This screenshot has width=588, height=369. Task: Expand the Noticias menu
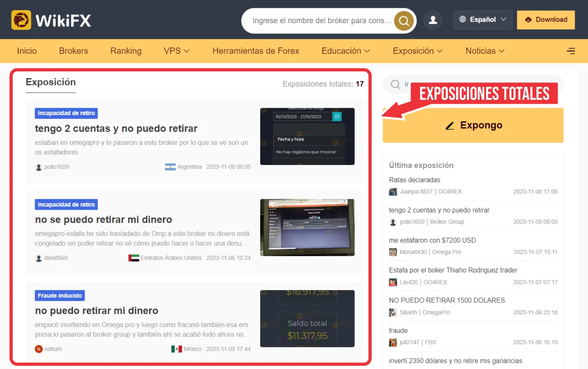[x=485, y=51]
